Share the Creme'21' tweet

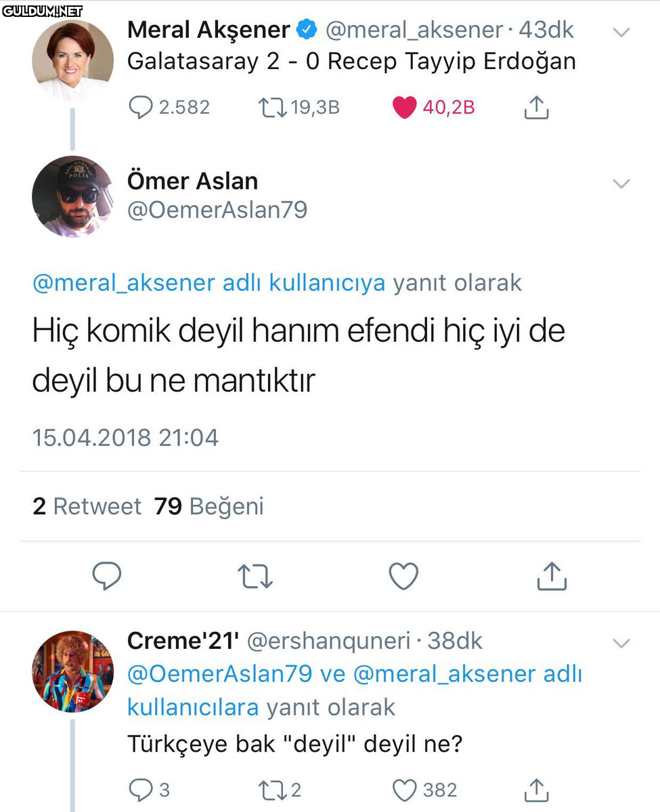coord(536,789)
